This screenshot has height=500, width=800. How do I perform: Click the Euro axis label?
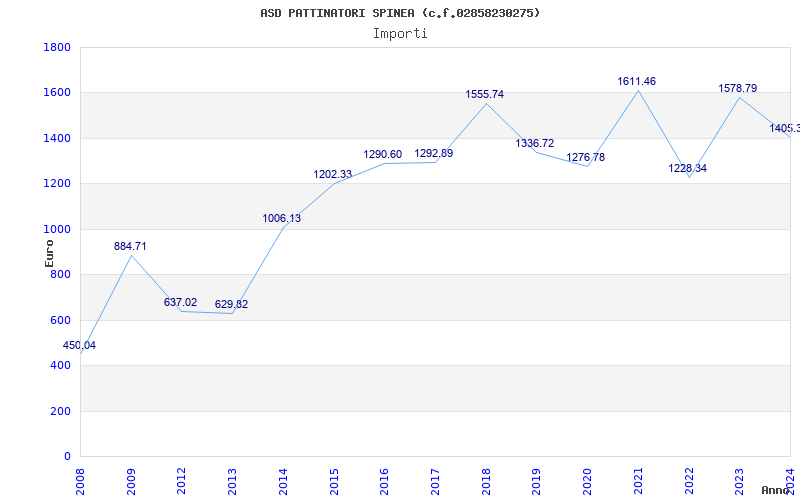pos(49,253)
